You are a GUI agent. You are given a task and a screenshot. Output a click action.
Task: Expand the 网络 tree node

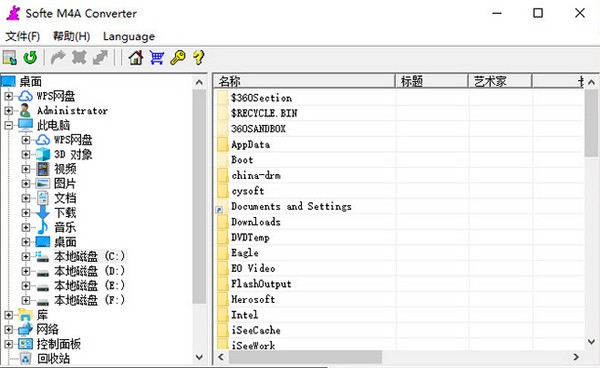(8, 329)
